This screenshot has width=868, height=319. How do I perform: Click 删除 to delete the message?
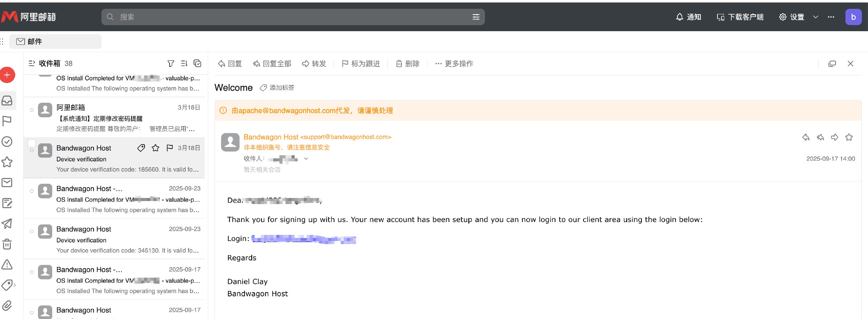[x=408, y=64]
